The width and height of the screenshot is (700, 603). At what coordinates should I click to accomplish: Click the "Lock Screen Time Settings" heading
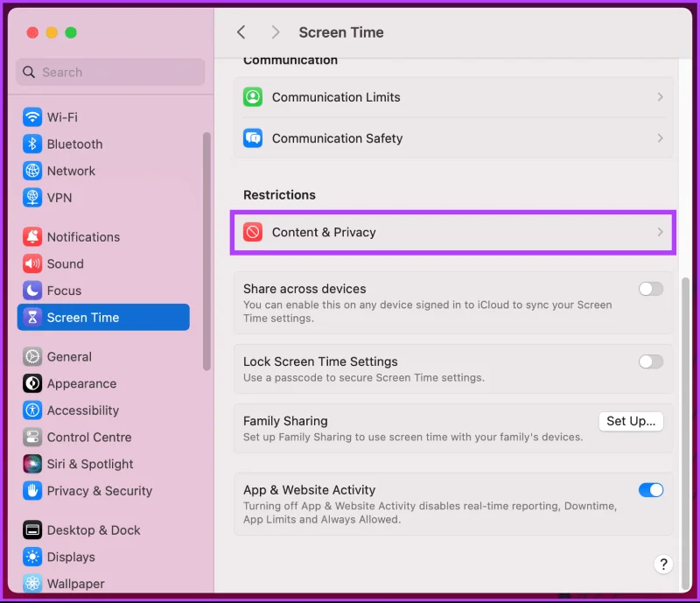320,361
